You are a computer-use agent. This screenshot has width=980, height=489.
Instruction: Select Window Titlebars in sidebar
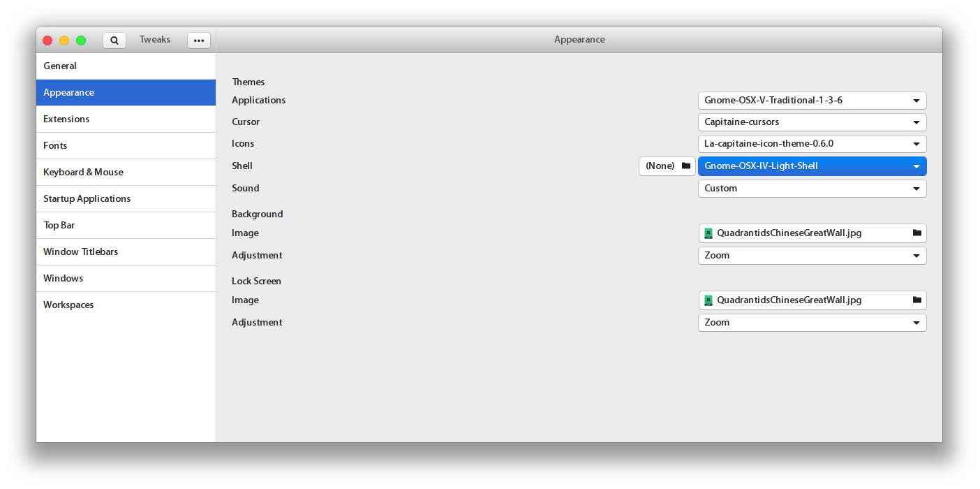click(x=80, y=252)
